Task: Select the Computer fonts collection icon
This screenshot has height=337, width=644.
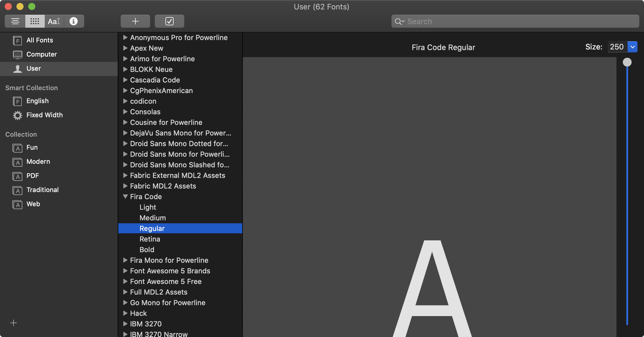Action: 18,54
